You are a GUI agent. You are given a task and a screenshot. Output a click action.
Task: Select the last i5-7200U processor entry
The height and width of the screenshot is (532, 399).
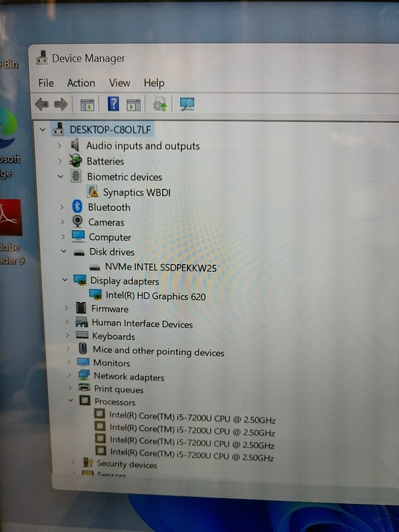[x=192, y=455]
